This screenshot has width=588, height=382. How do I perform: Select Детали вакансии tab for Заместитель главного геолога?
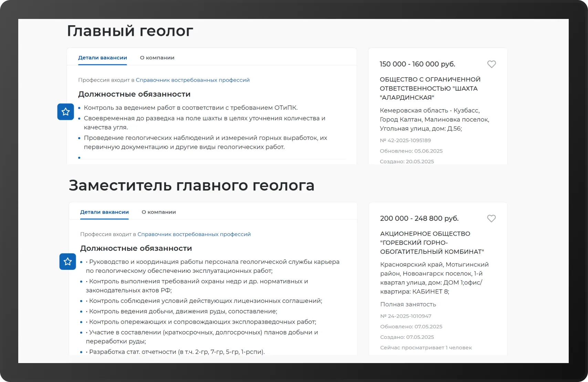pos(104,212)
